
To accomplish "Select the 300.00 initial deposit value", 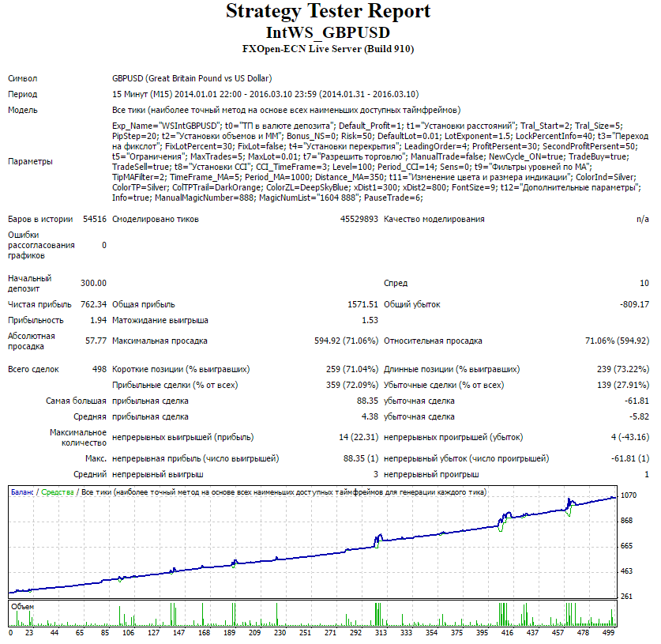I will click(x=94, y=284).
